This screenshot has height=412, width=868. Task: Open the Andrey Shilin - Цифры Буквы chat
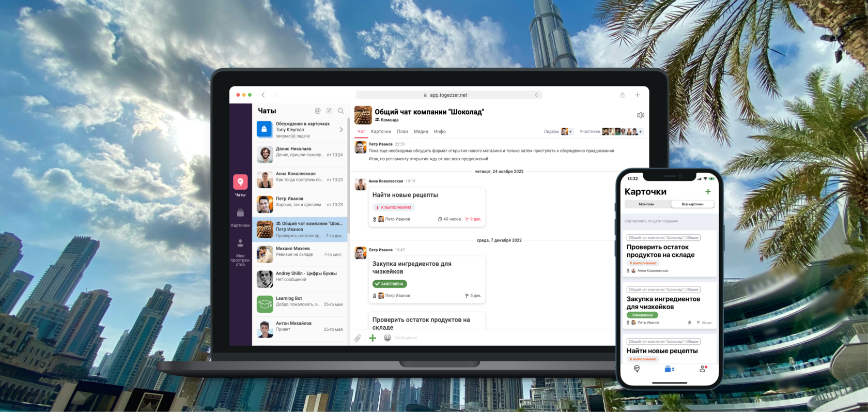(300, 279)
